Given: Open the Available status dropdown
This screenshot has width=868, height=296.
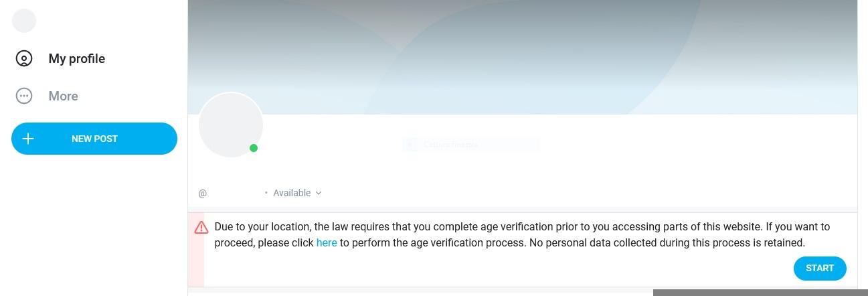Looking at the screenshot, I should coord(292,193).
